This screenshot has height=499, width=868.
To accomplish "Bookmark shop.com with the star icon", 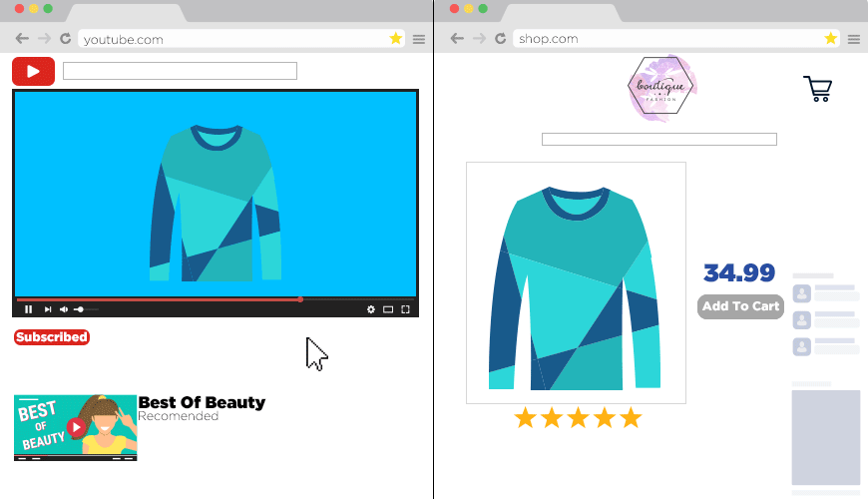I will [830, 39].
